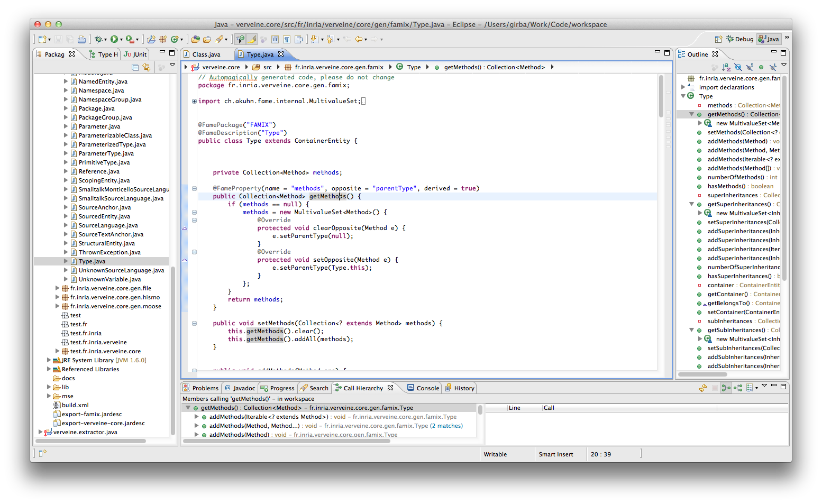
Task: Toggle Block Selection Mode
Action: (x=275, y=39)
